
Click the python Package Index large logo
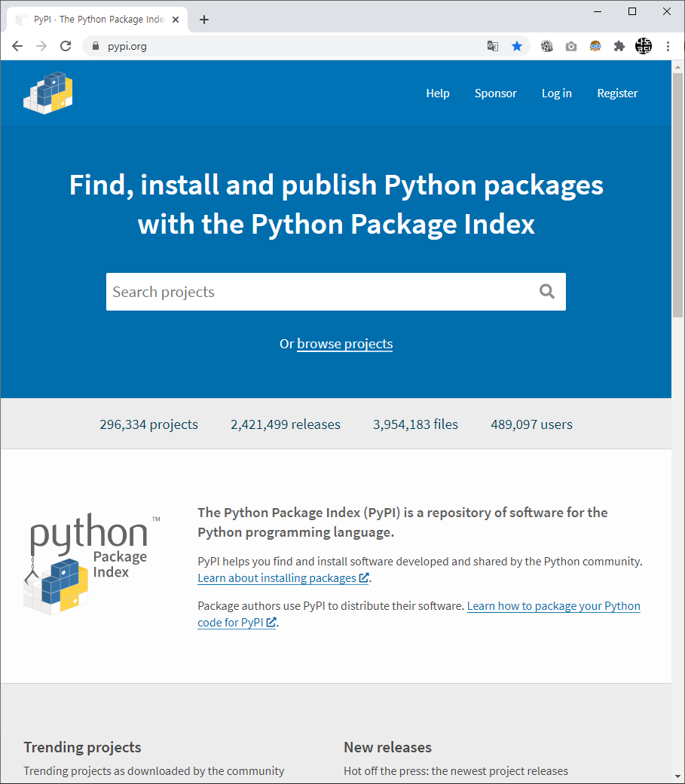[x=93, y=564]
